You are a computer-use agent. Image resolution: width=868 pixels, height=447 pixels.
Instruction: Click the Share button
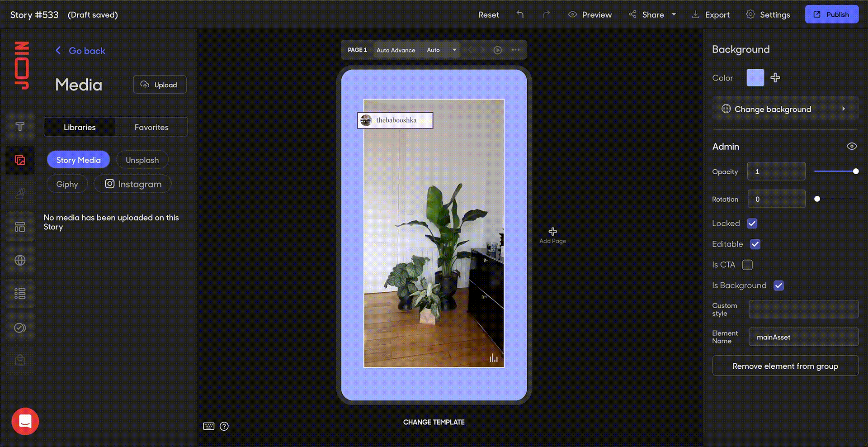coord(646,14)
